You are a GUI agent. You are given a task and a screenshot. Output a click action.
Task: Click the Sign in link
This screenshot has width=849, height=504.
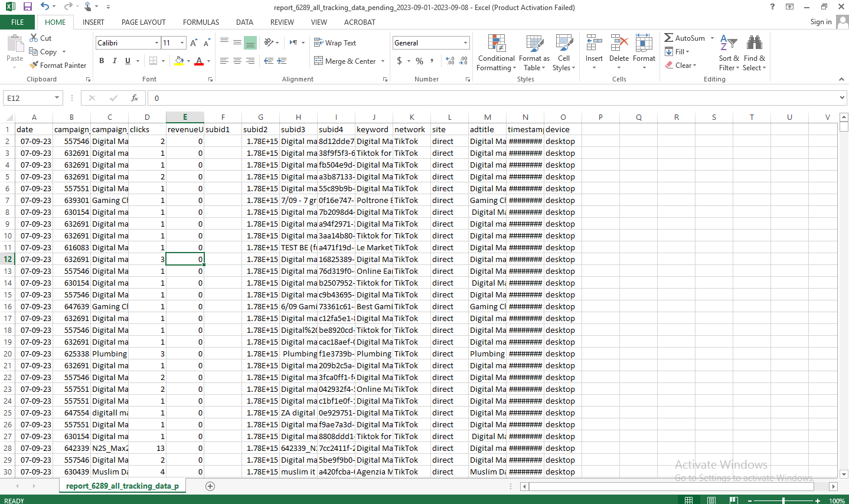[821, 22]
